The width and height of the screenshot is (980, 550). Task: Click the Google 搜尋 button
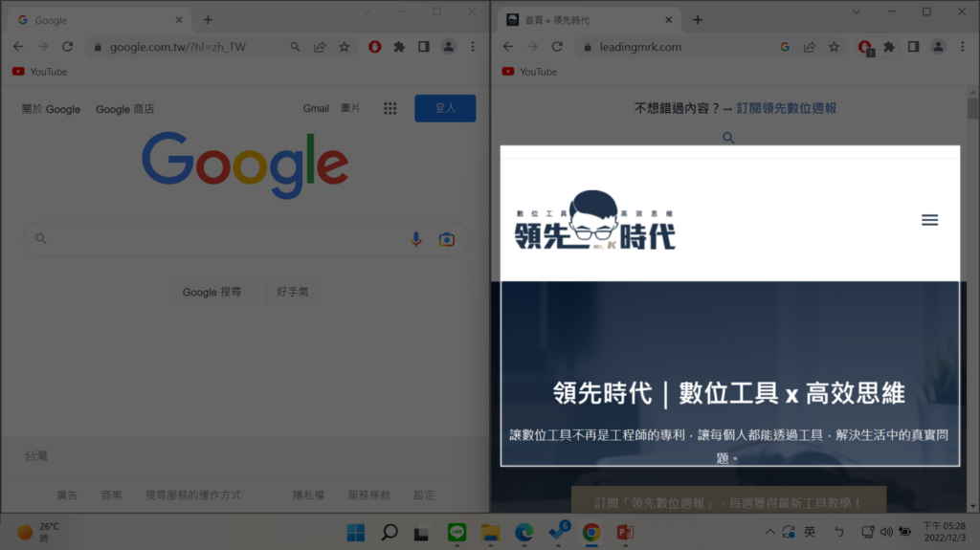pyautogui.click(x=212, y=292)
